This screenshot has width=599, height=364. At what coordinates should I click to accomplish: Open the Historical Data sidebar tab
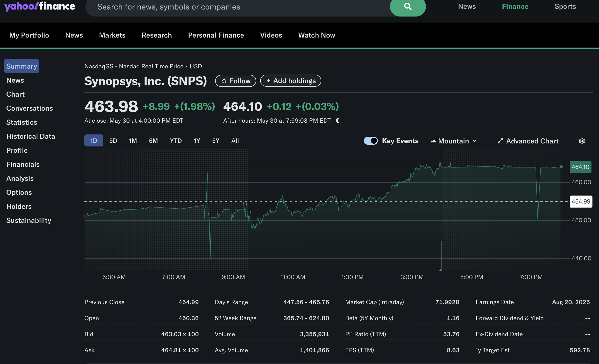pyautogui.click(x=31, y=136)
